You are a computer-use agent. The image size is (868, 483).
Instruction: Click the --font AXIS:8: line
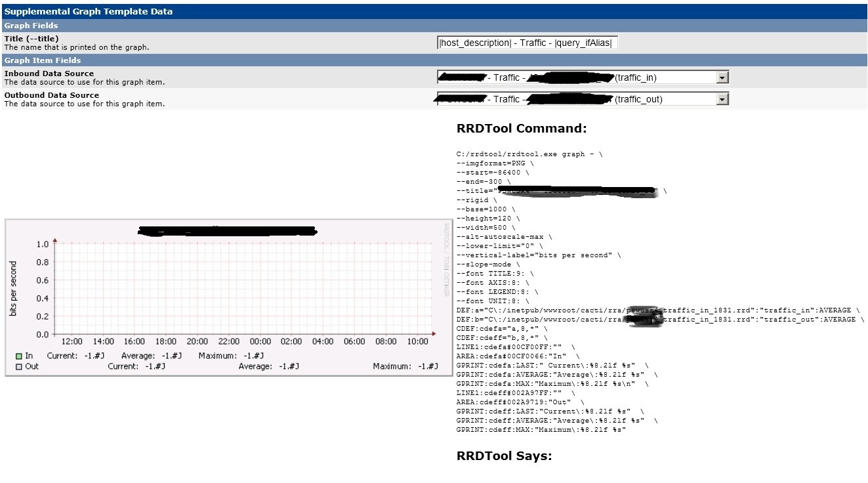tap(493, 282)
